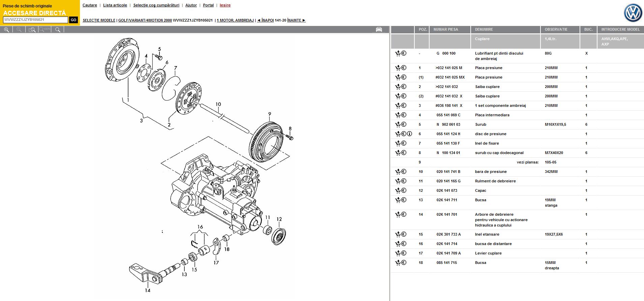Image resolution: width=644 pixels, height=301 pixels.
Task: Click label 12 next to the cover in diagram
Action: (279, 219)
